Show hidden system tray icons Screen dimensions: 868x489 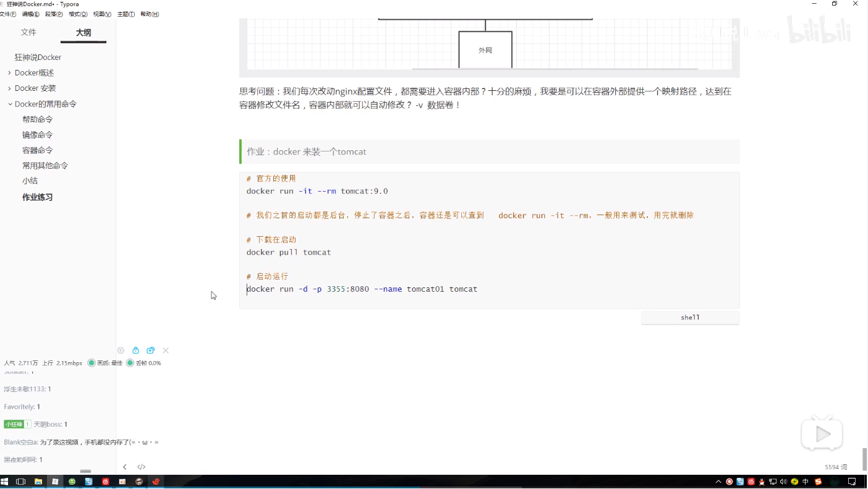click(x=718, y=482)
